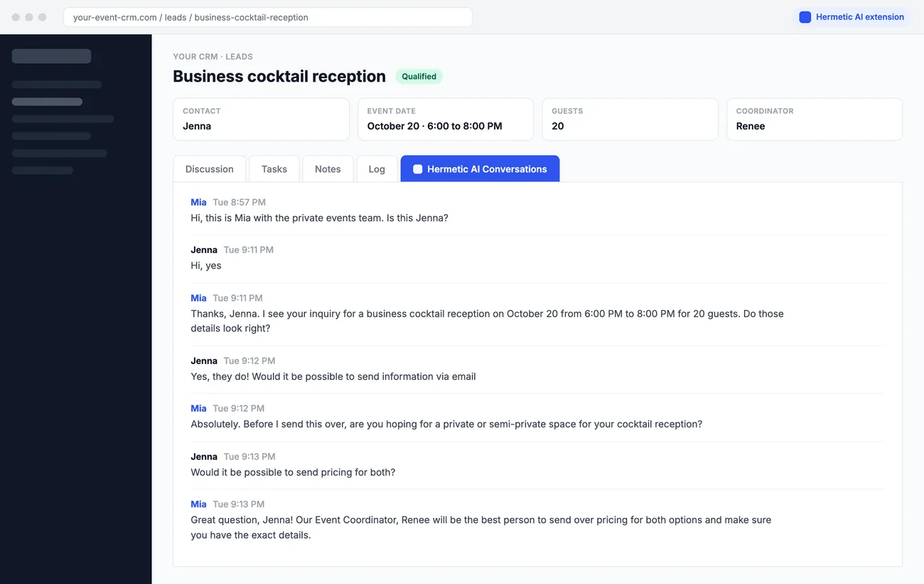This screenshot has width=924, height=584.
Task: Click the first sidebar menu item below the logo
Action: tap(57, 85)
